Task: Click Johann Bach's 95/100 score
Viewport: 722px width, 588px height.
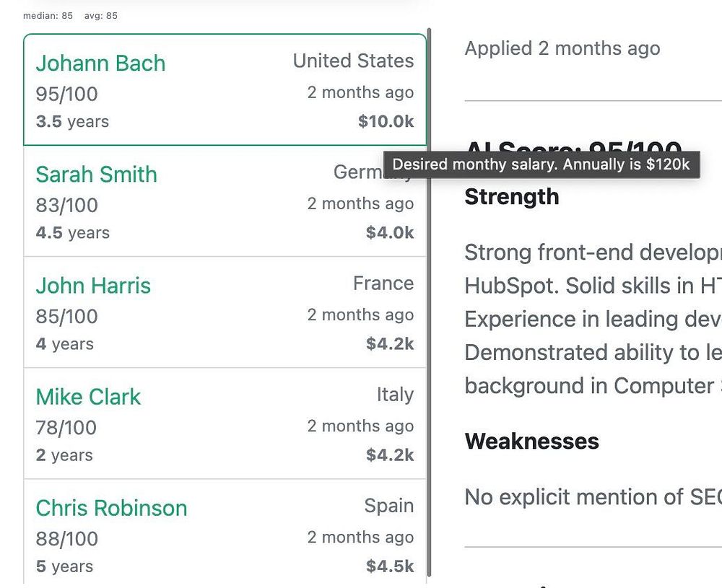Action: coord(66,94)
